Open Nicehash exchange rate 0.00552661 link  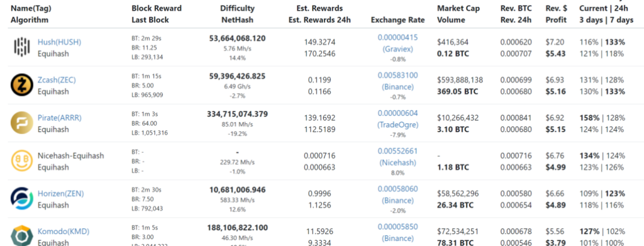pos(397,151)
